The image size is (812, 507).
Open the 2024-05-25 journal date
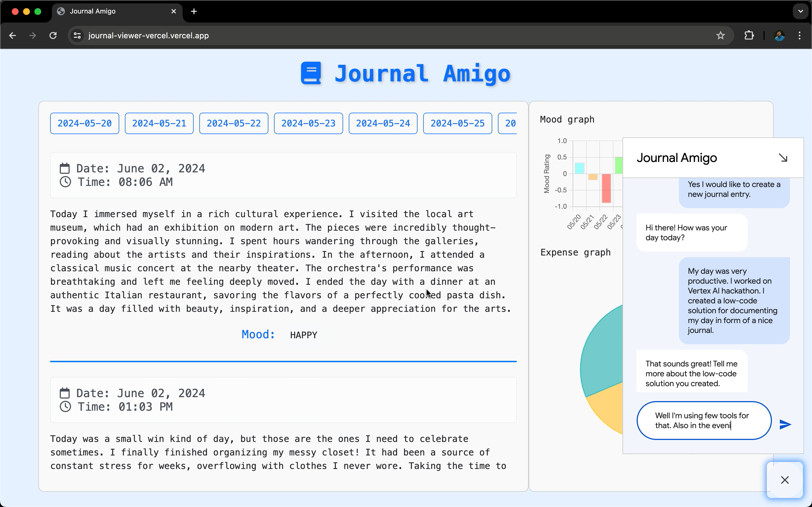click(457, 123)
